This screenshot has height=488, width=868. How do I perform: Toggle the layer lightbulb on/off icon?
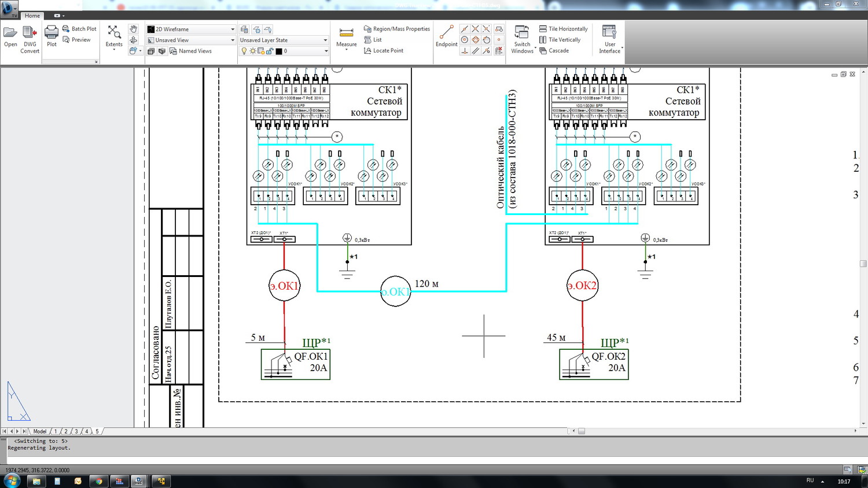point(244,51)
